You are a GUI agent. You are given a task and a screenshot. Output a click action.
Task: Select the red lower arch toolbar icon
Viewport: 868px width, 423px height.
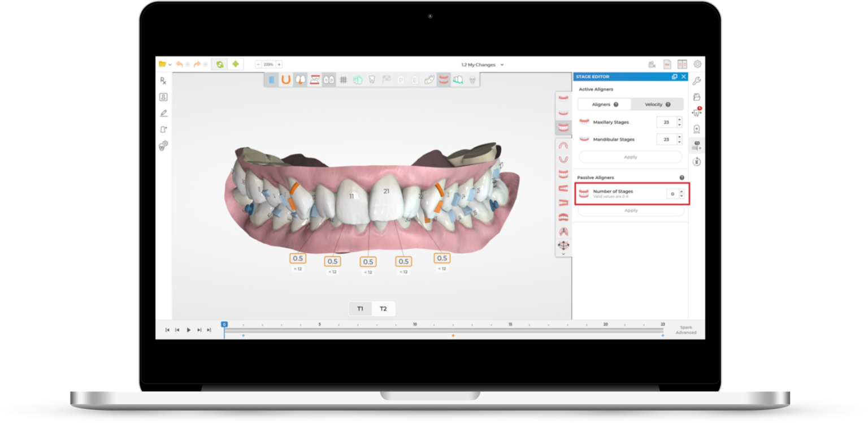click(444, 80)
